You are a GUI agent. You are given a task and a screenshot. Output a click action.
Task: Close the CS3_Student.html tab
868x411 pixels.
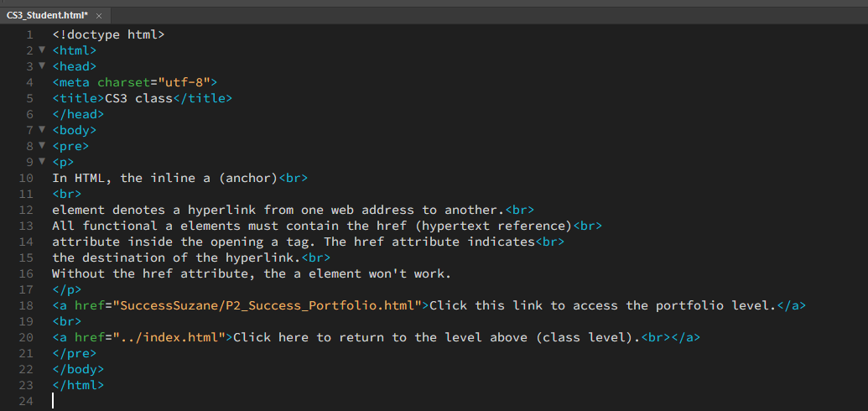[99, 16]
